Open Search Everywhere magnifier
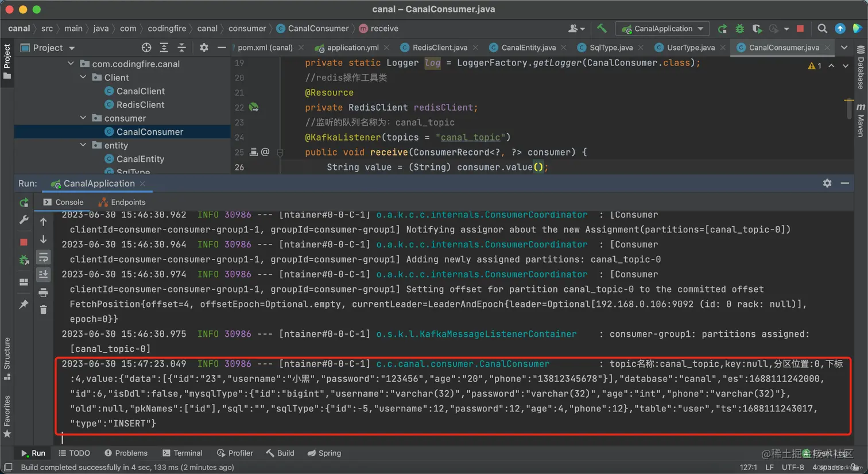The image size is (868, 474). coord(822,29)
